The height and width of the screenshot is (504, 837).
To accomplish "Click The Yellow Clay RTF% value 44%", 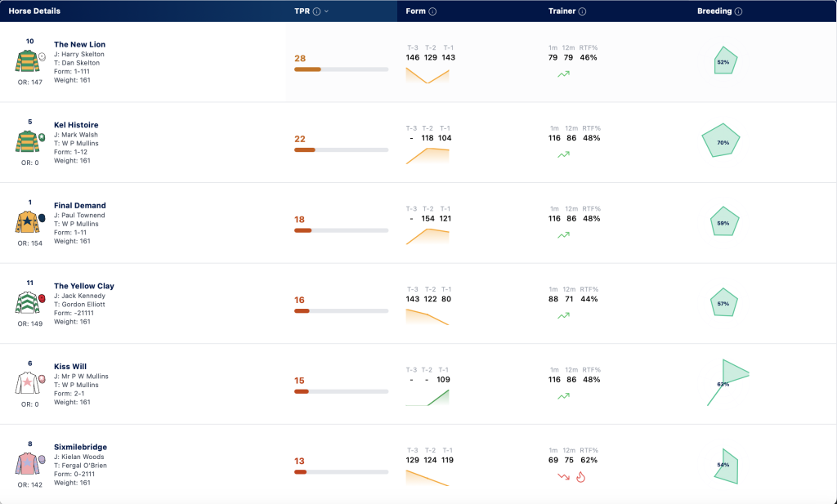I will (589, 299).
